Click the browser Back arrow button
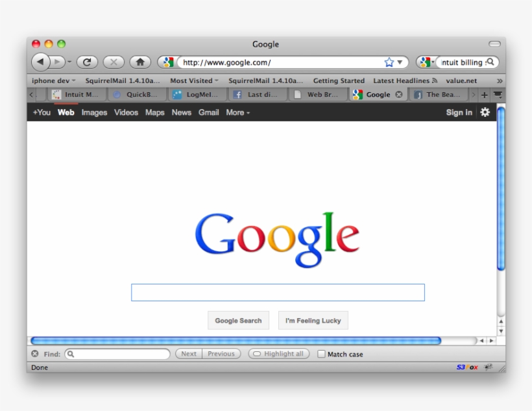 point(41,63)
